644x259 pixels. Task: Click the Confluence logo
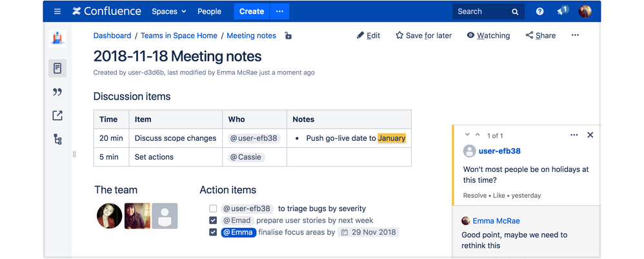click(x=106, y=12)
